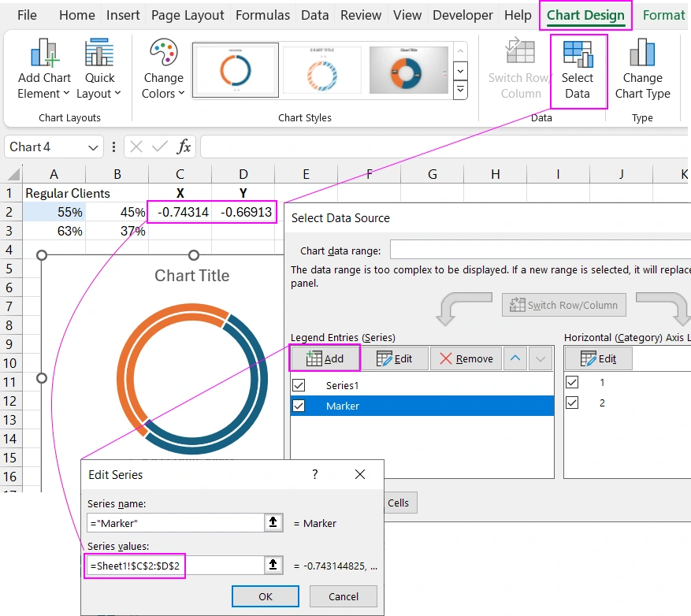Uncheck the Series1 legend entry

[x=298, y=385]
